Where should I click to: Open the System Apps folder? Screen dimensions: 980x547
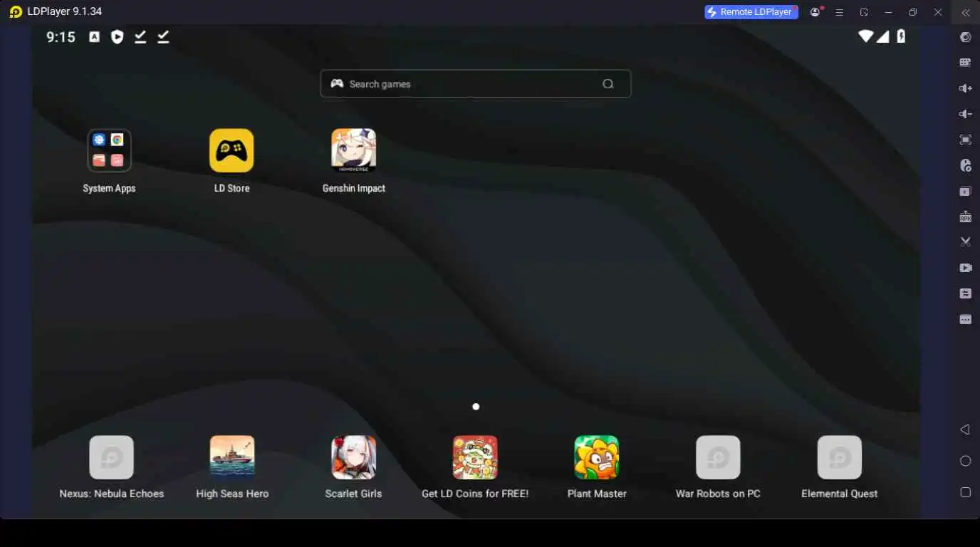coord(109,150)
